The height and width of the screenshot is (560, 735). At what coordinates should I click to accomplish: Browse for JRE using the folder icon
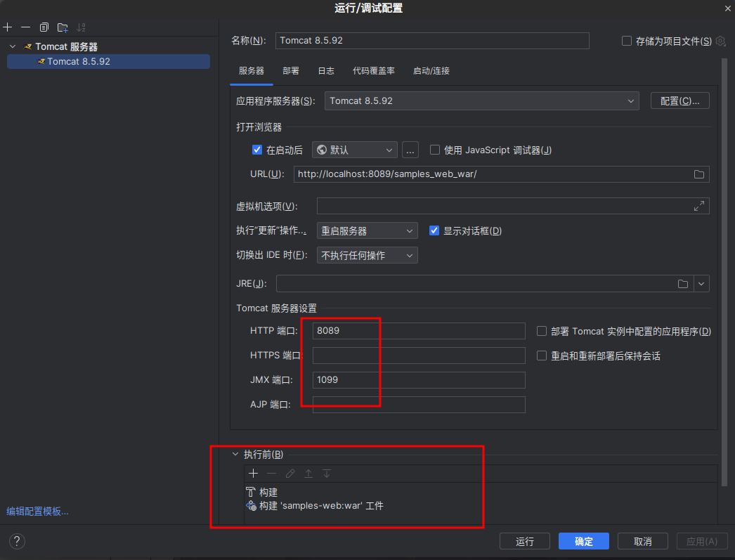coord(683,284)
